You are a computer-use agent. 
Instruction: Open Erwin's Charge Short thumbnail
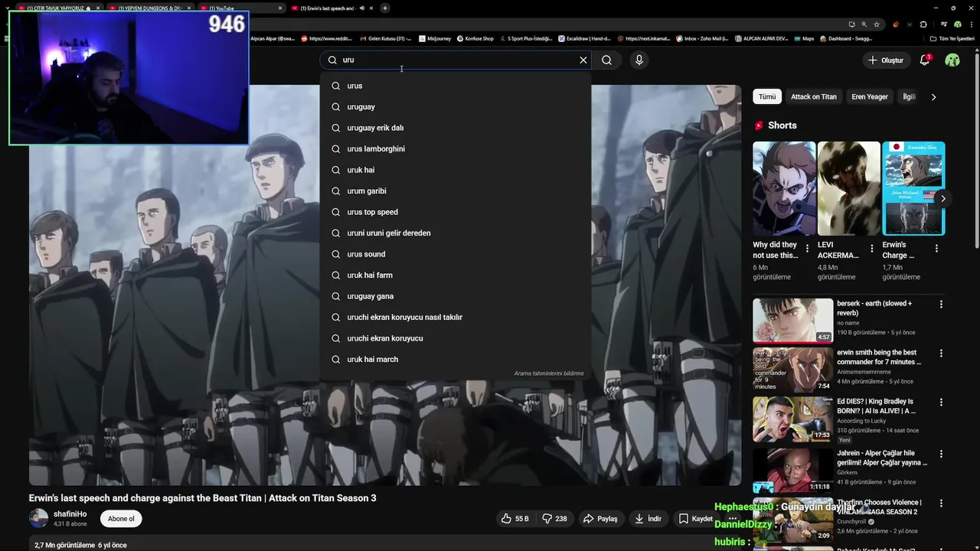[913, 188]
